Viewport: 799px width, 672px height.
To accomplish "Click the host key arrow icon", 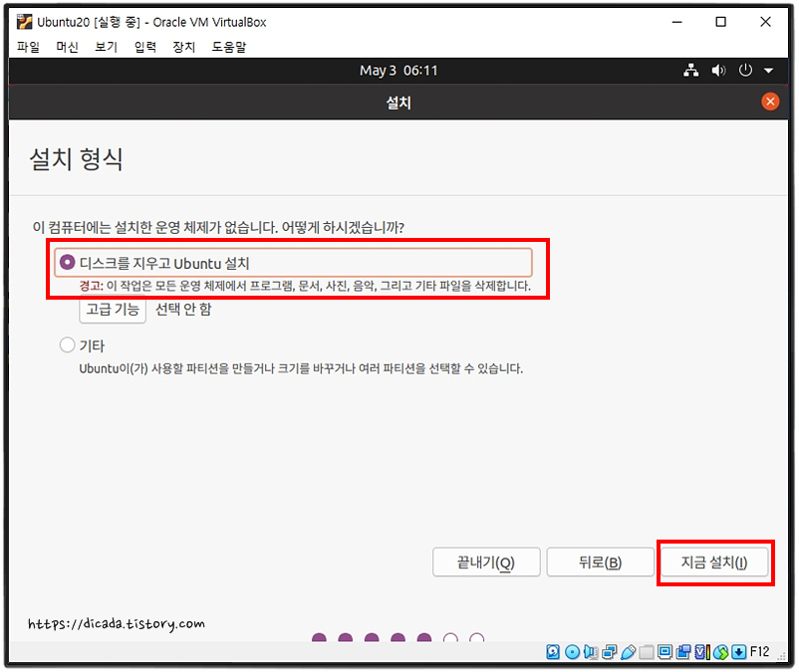I will (739, 652).
